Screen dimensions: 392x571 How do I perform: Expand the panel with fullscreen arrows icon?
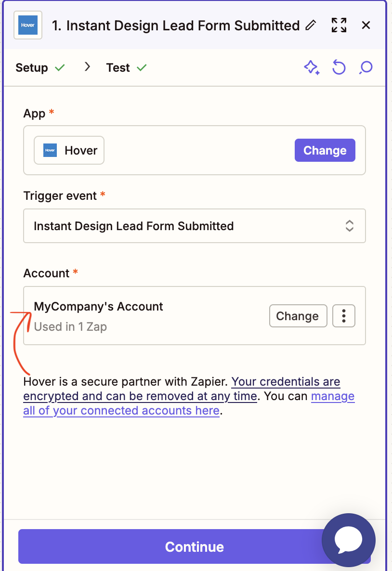[x=339, y=26]
